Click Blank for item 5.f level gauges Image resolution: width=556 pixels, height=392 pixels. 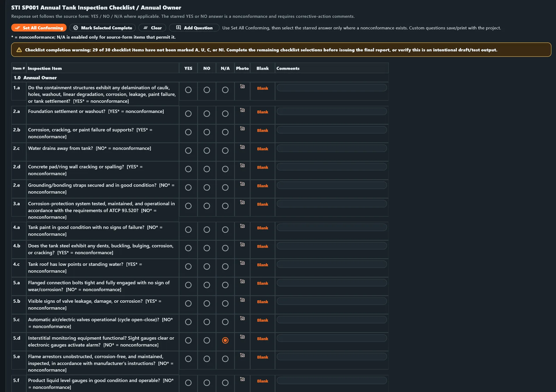tap(263, 381)
